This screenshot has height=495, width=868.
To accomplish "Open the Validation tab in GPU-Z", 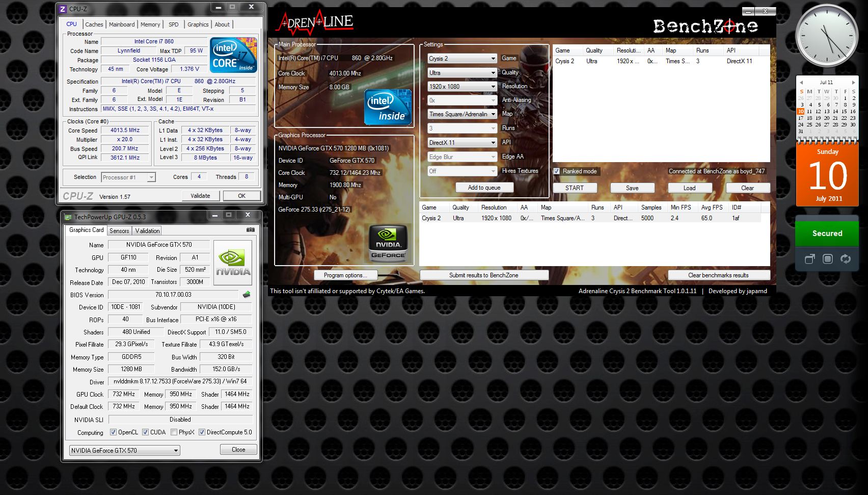I will coord(147,231).
